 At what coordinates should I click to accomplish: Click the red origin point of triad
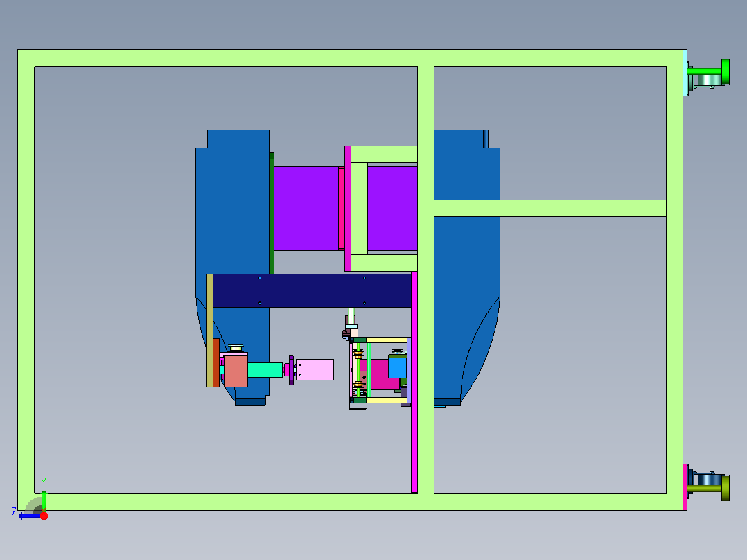point(44,516)
